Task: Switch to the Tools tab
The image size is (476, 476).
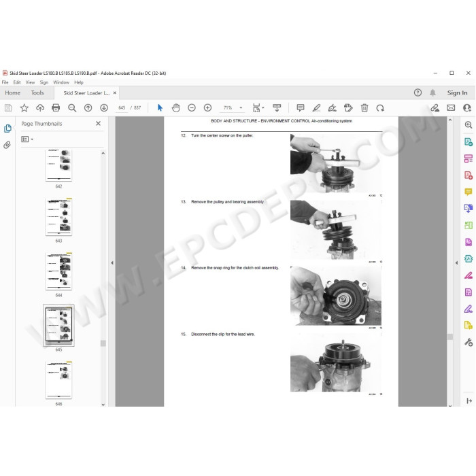Action: 37,93
